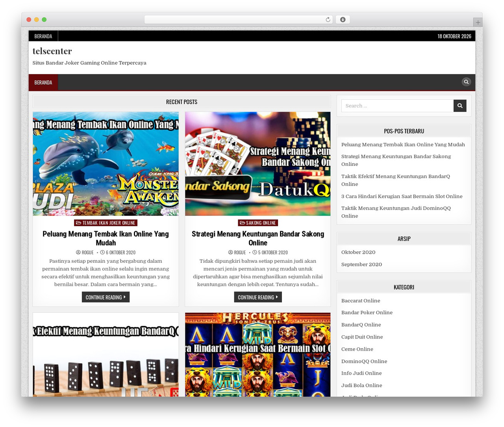Open sidebar link Taktik Efektif Menang Keuntungan BandarQ
This screenshot has width=504, height=427.
point(396,180)
